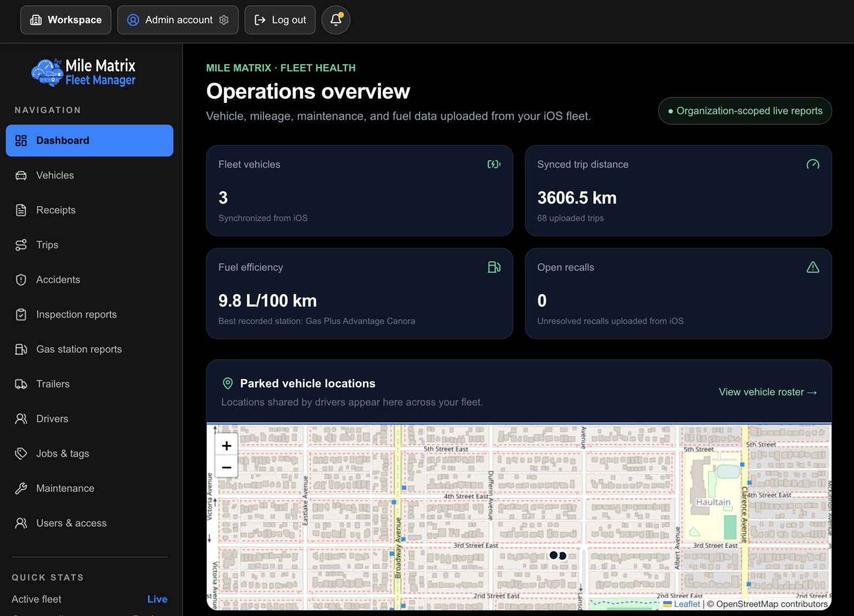The image size is (854, 616).
Task: Open the Admin account button
Action: click(x=178, y=20)
